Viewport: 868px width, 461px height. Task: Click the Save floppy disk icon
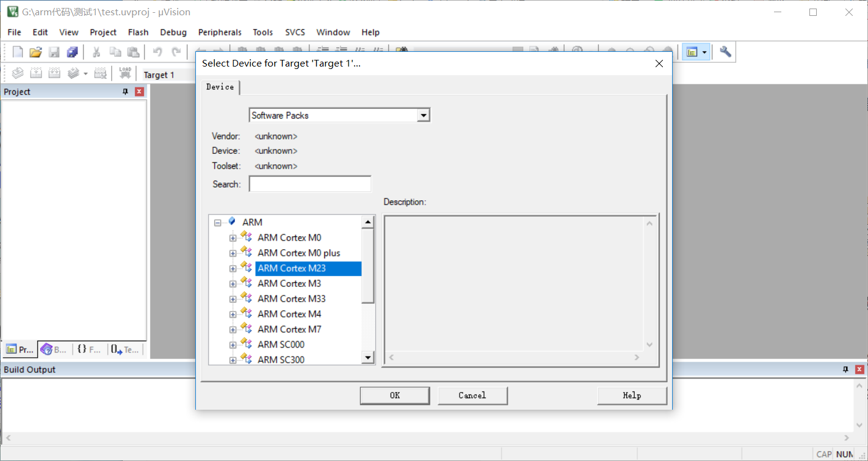pyautogui.click(x=54, y=53)
